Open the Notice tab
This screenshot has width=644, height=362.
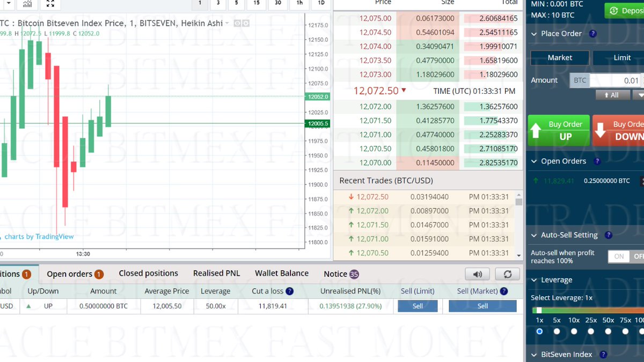[341, 274]
